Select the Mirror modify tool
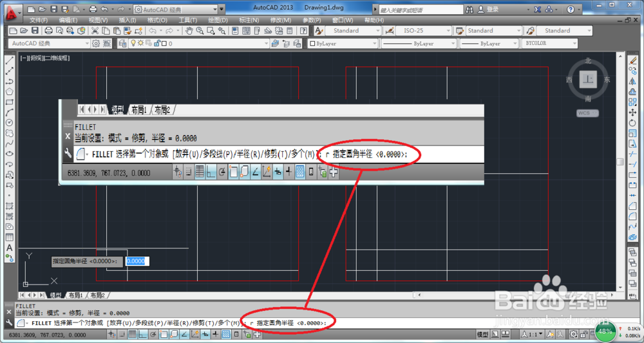The image size is (644, 343). (x=633, y=81)
